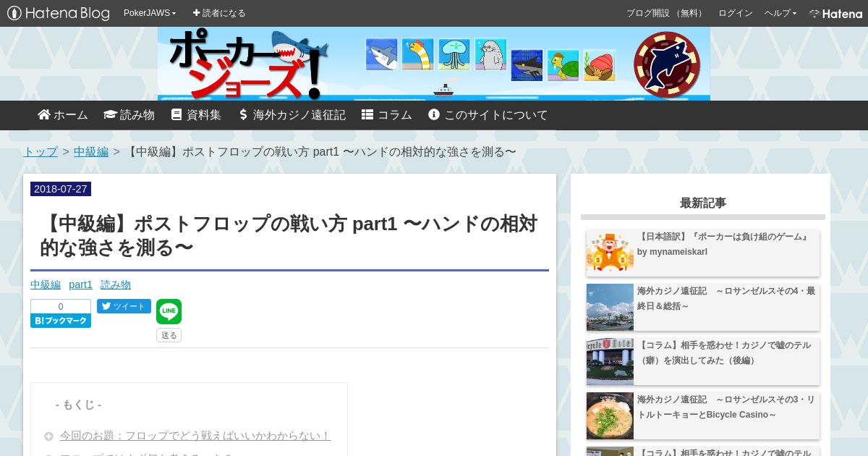This screenshot has width=868, height=456.
Task: Click the green LINE share icon
Action: (x=169, y=312)
